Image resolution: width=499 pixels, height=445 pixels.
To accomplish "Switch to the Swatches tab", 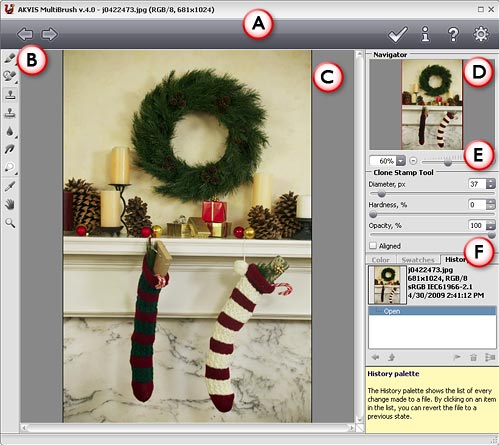I will (x=418, y=259).
